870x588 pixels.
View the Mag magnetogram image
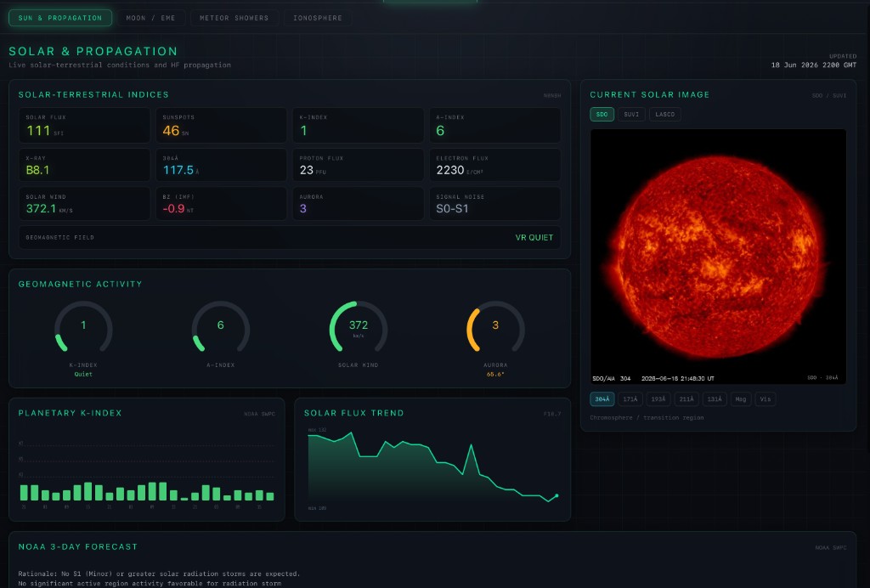coord(741,399)
